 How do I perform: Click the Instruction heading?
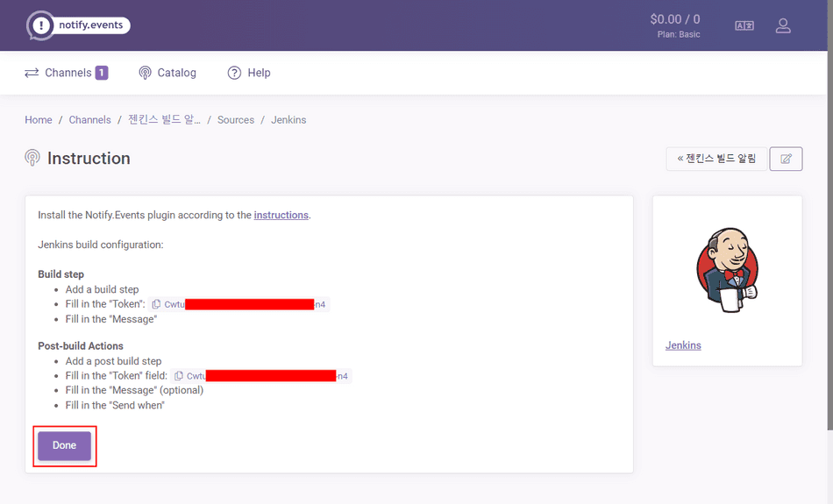[x=89, y=159]
